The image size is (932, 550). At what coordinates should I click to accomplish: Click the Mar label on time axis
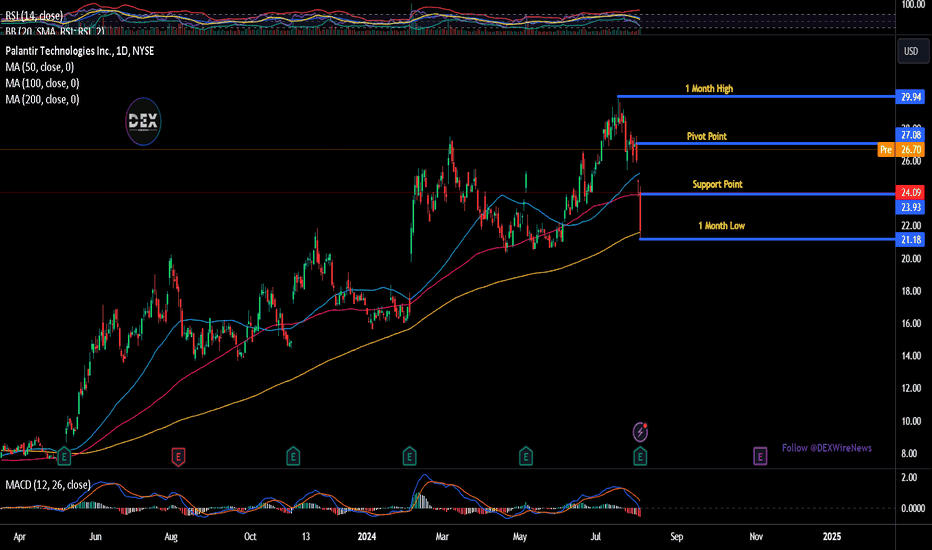click(x=442, y=536)
